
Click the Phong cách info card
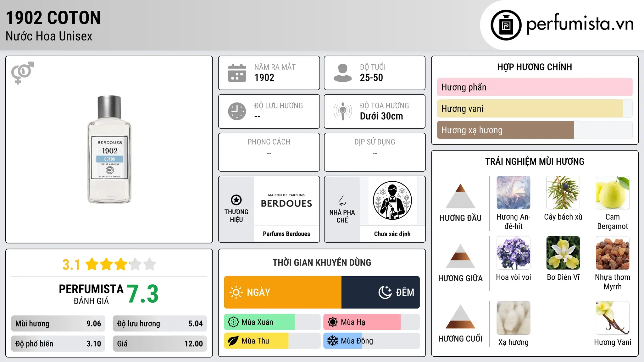(x=269, y=152)
